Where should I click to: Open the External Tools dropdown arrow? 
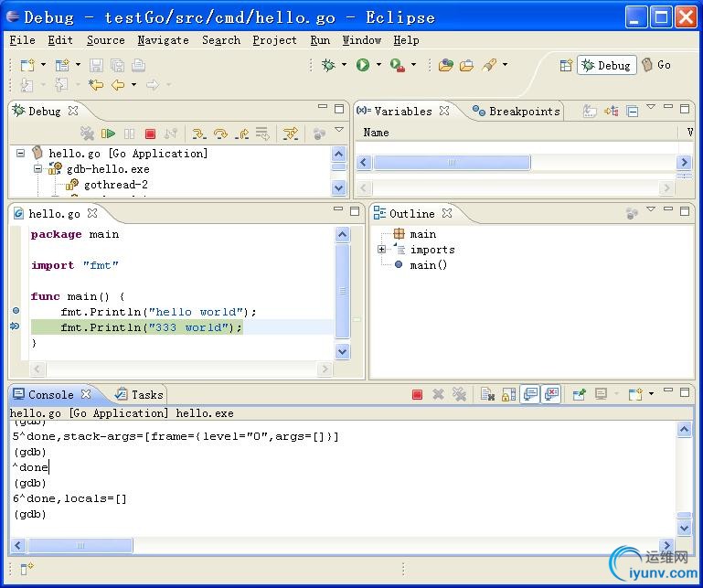(x=413, y=65)
